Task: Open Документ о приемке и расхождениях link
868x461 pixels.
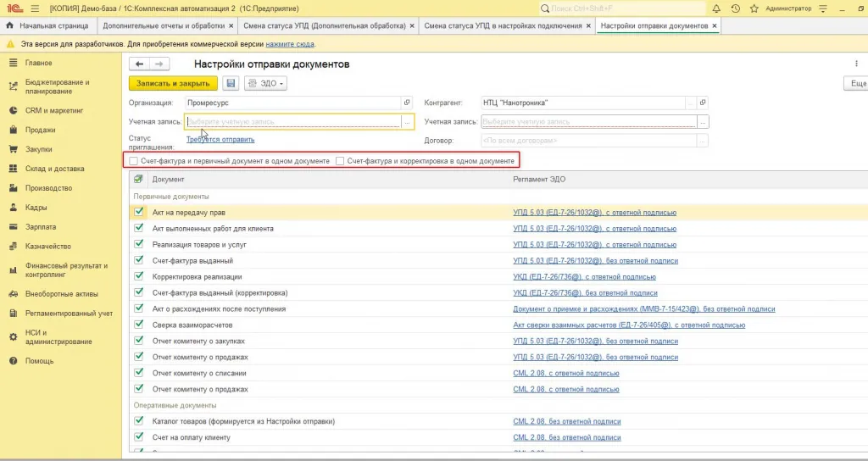Action: [x=644, y=308]
